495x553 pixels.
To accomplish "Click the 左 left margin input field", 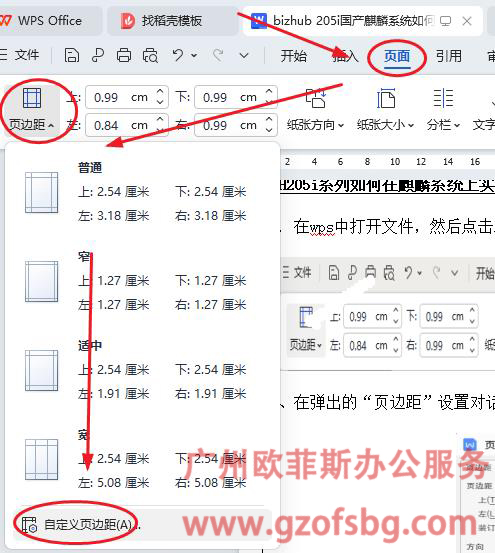I will [120, 125].
